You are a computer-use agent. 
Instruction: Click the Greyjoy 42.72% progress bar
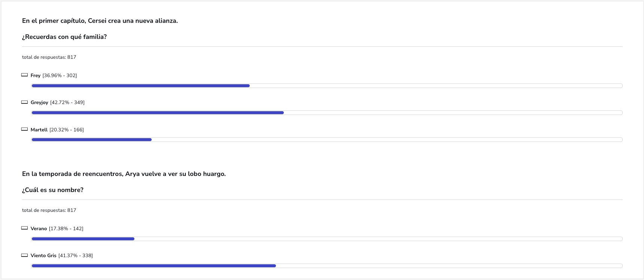[327, 113]
